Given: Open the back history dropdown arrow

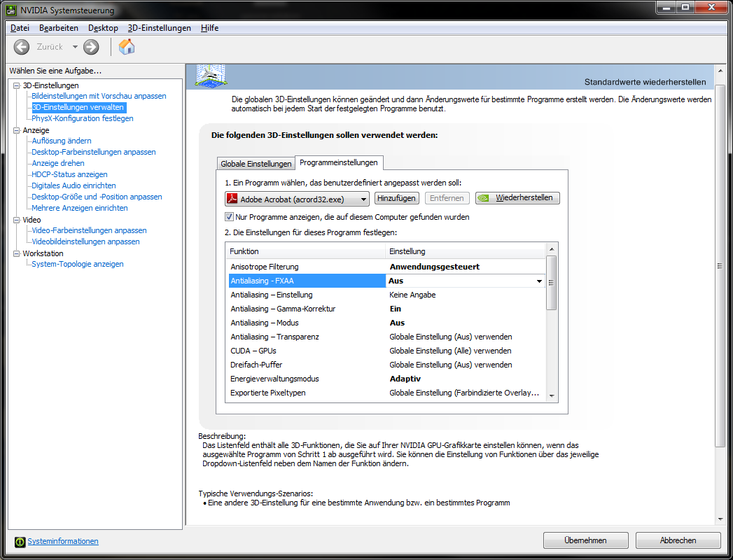Looking at the screenshot, I should point(75,47).
